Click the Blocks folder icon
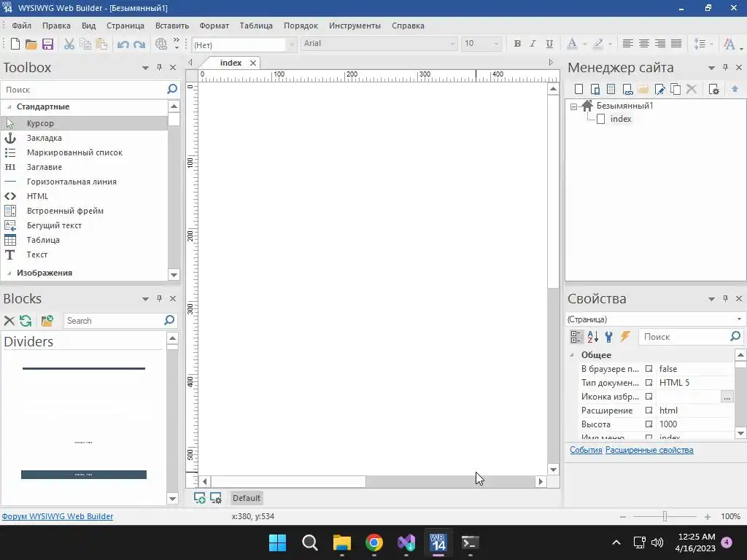The width and height of the screenshot is (747, 560). (47, 321)
